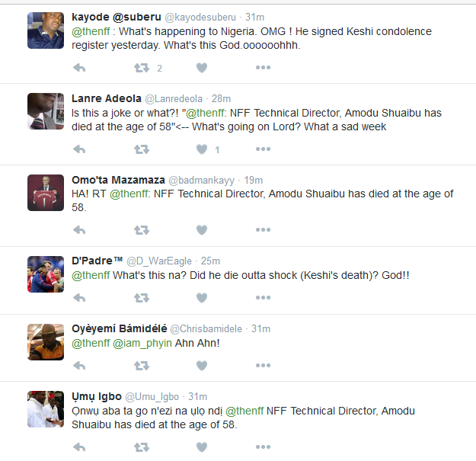Like Lanre Adeola's tweet
Screen dimensions: 476x461
202,149
